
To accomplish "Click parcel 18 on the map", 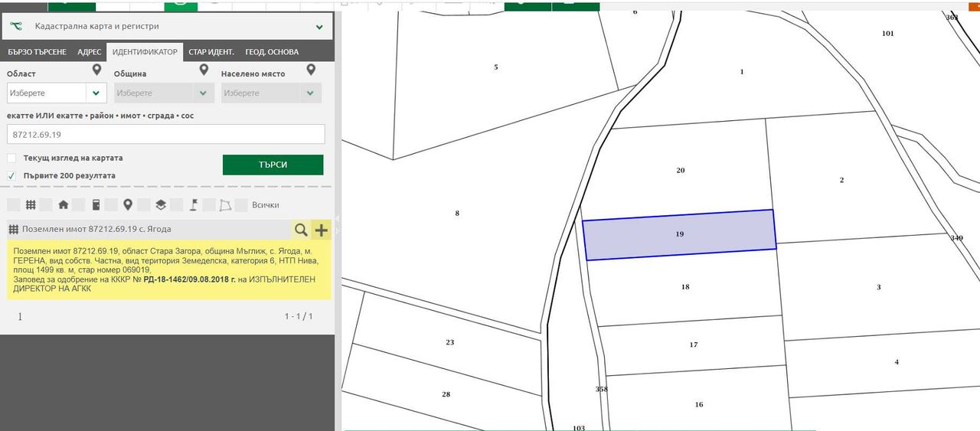I will tap(685, 287).
